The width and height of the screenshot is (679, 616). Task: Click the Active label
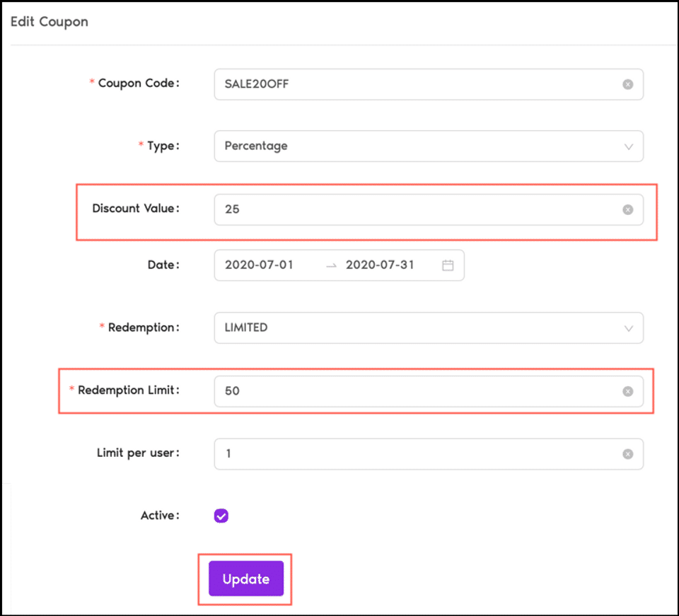coord(160,516)
